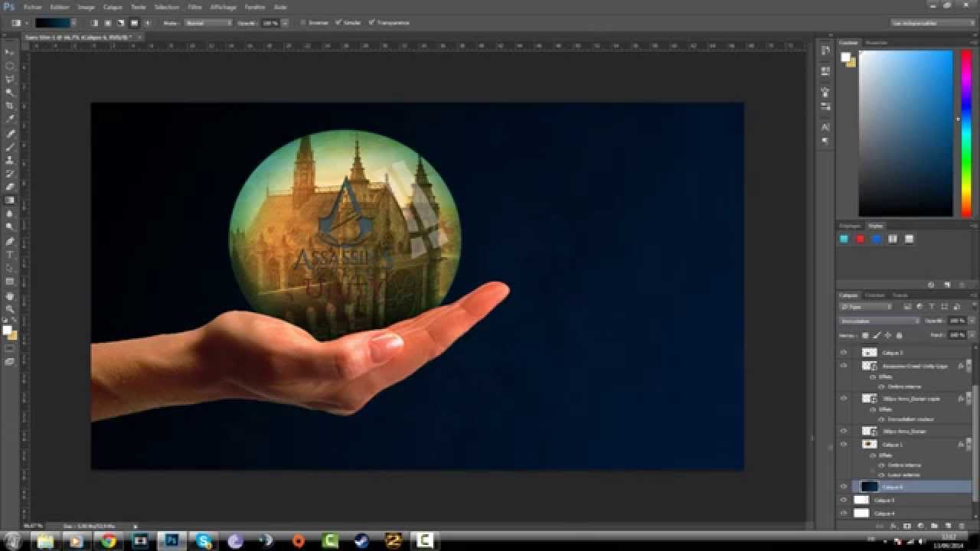Select the Calque 6 layer thumbnail
Screen dimensions: 980x551
[x=869, y=487]
